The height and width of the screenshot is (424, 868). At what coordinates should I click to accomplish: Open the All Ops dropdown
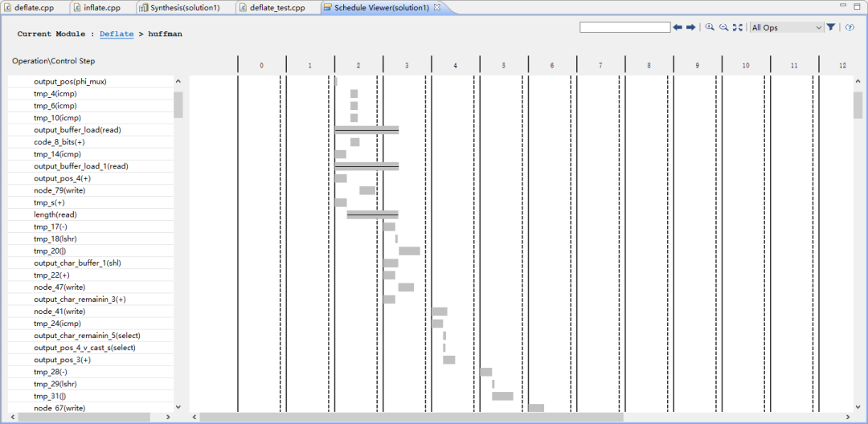point(787,27)
